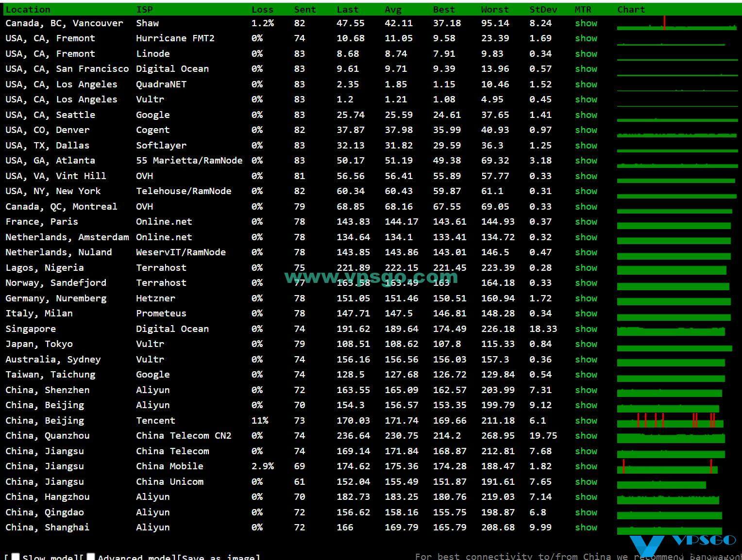Image resolution: width=742 pixels, height=560 pixels.
Task: Click the Chart column header
Action: 631,9
